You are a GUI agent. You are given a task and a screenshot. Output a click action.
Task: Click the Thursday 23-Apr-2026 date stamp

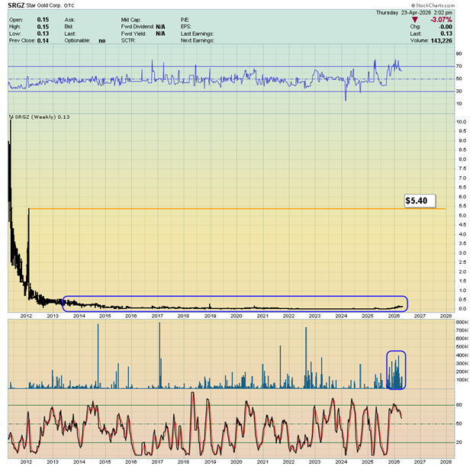tap(417, 14)
